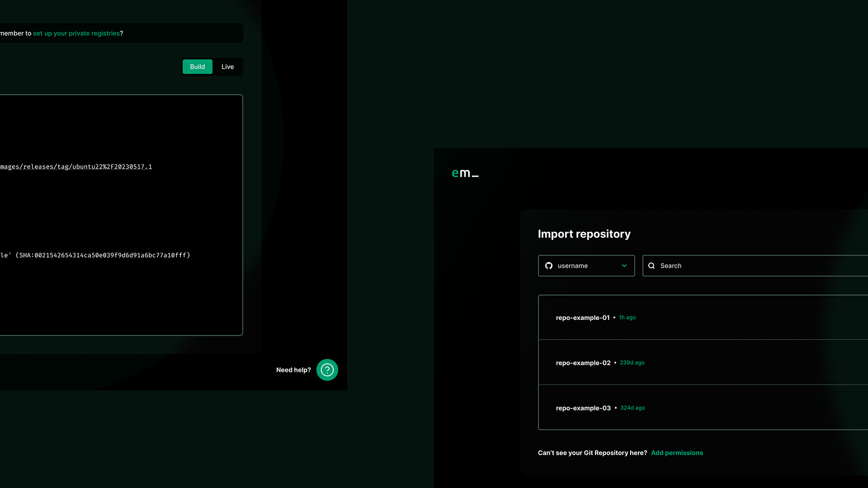This screenshot has height=488, width=868.
Task: Open the set up private registries link
Action: [76, 33]
